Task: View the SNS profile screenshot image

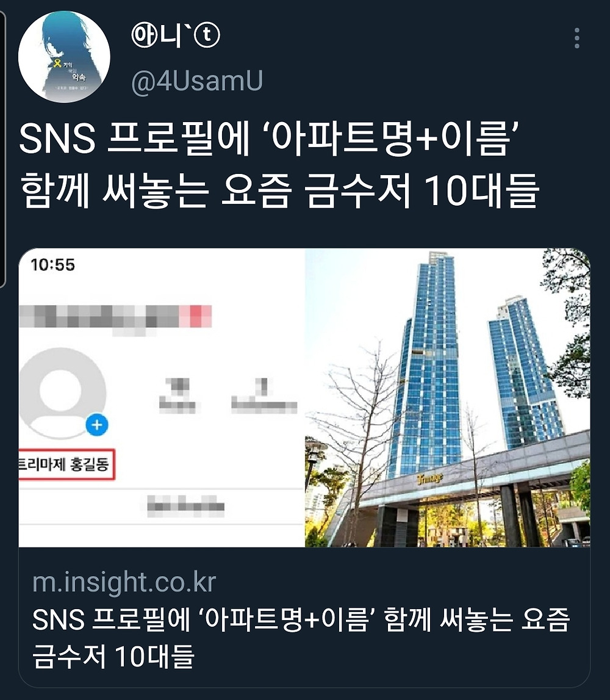Action: [162, 398]
